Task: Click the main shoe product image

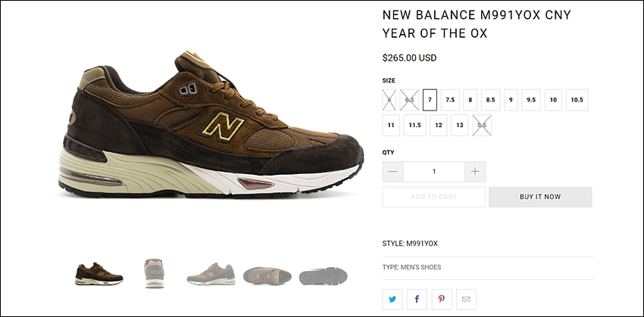Action: click(x=211, y=125)
